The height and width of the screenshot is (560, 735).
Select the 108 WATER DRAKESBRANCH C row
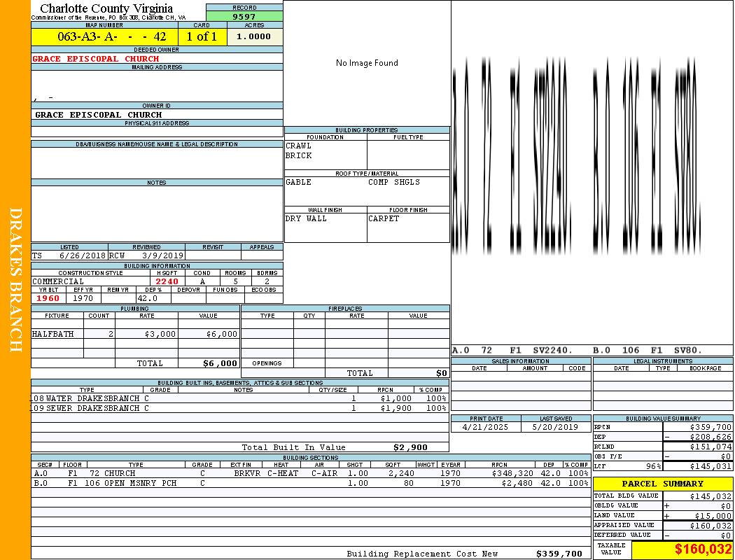239,398
